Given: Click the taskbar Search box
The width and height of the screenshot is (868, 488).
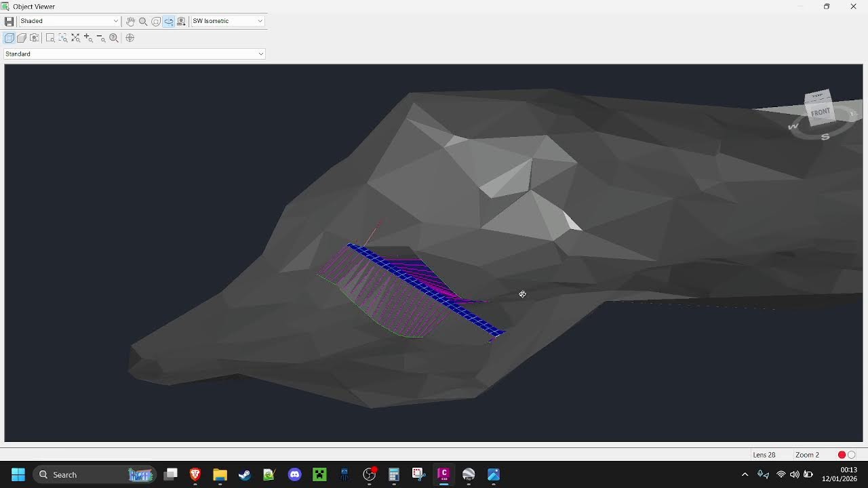Looking at the screenshot, I should click(94, 474).
